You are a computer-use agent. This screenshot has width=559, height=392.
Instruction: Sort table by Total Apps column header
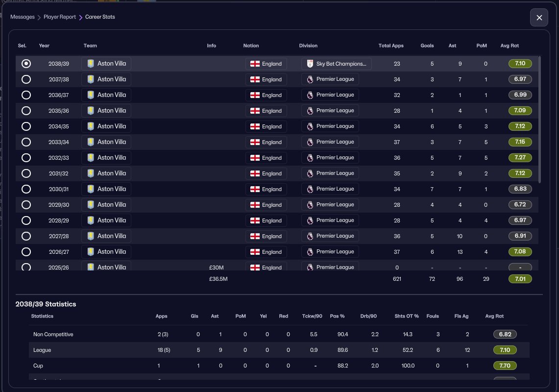pos(391,46)
